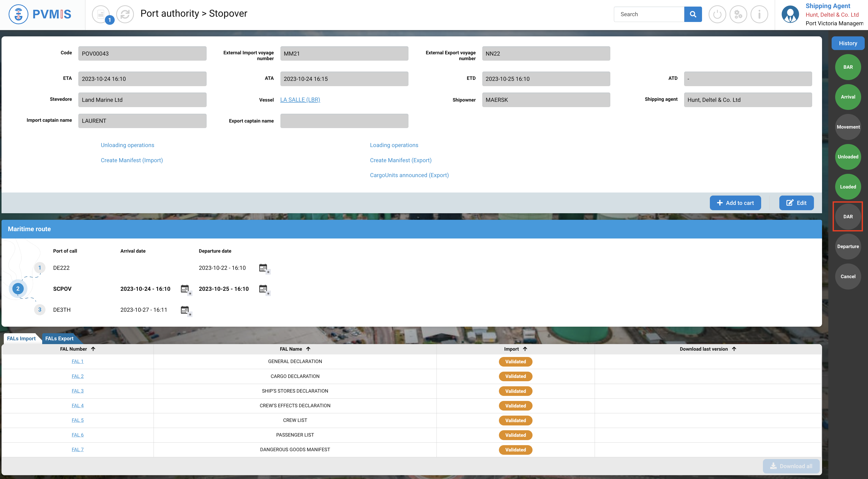Click the magnifier search button
The image size is (868, 479).
693,14
